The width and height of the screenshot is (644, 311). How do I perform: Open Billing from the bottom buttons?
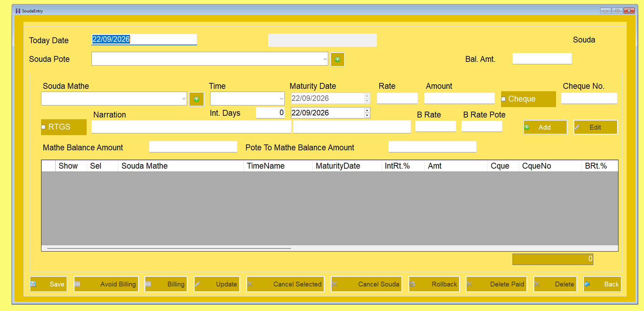point(166,284)
